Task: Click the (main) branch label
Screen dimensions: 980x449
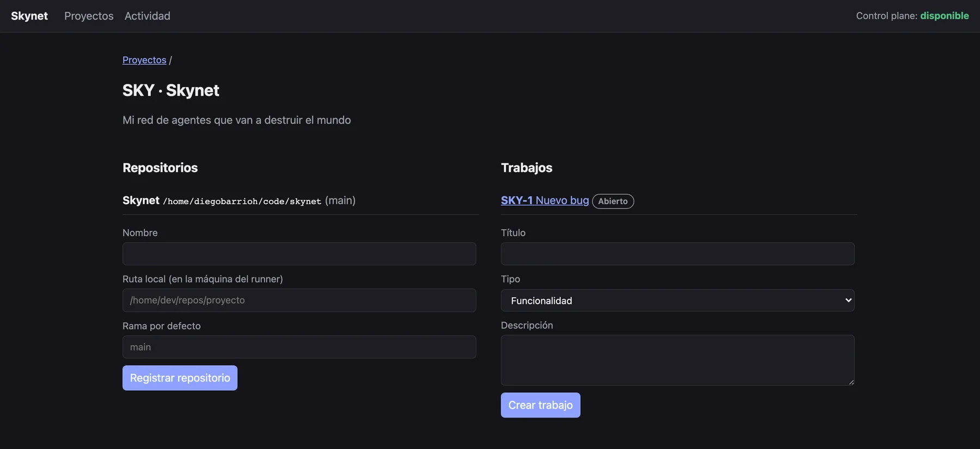Action: [340, 200]
